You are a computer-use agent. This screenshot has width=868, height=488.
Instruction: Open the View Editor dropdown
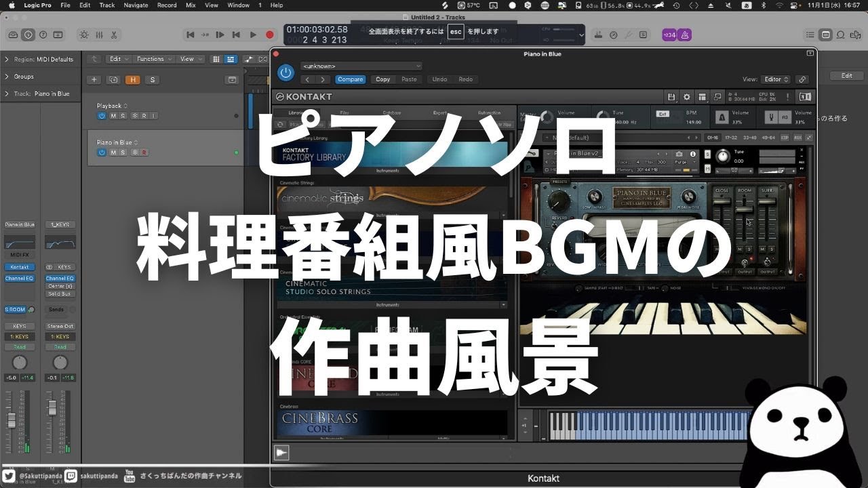[776, 79]
